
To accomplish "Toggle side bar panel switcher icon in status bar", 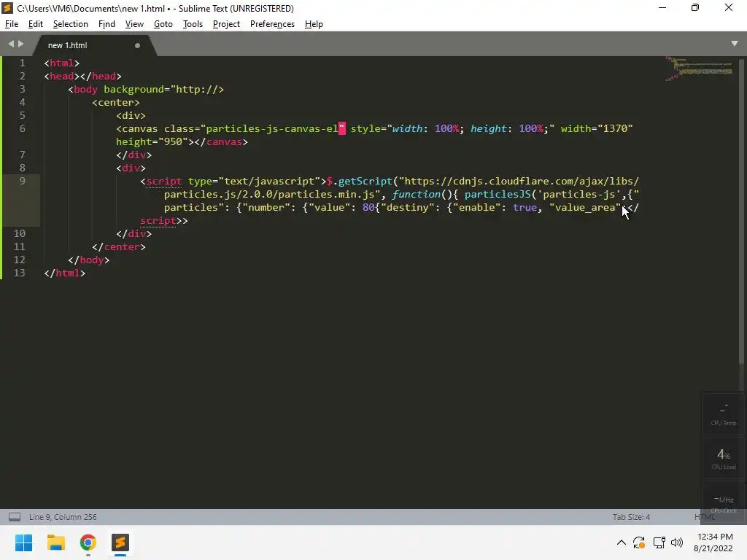I will (x=15, y=517).
